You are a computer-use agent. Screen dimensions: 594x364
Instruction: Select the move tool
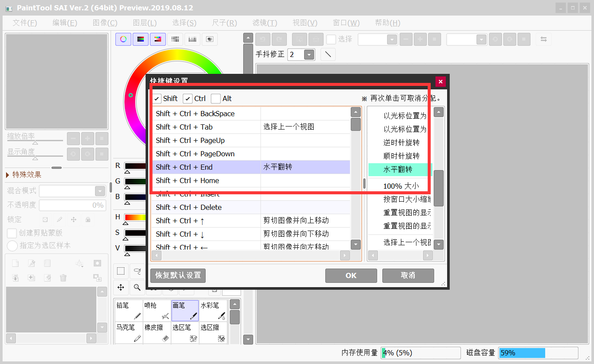coord(121,287)
